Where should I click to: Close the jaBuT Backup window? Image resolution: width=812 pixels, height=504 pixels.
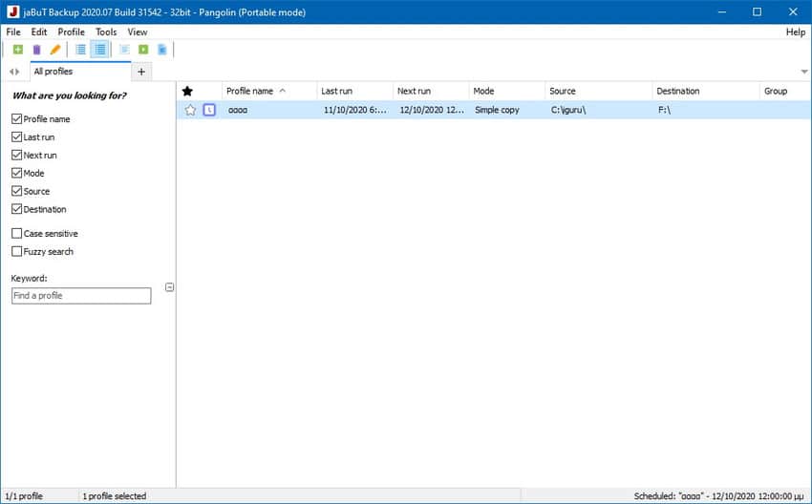coord(793,11)
